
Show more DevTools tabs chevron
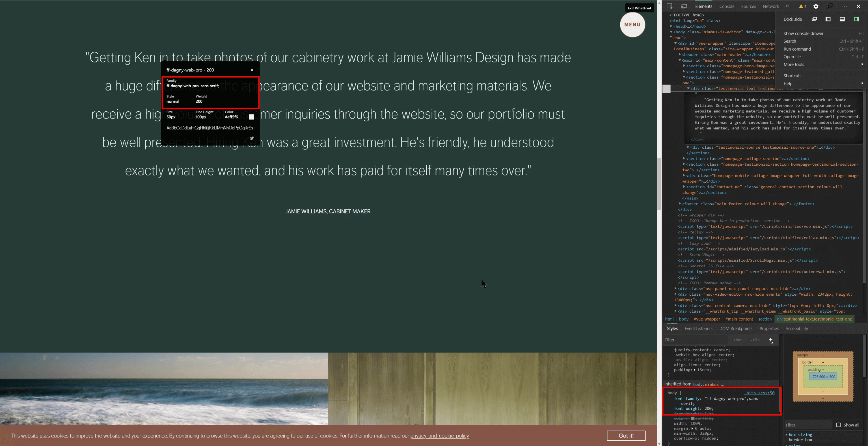click(787, 6)
